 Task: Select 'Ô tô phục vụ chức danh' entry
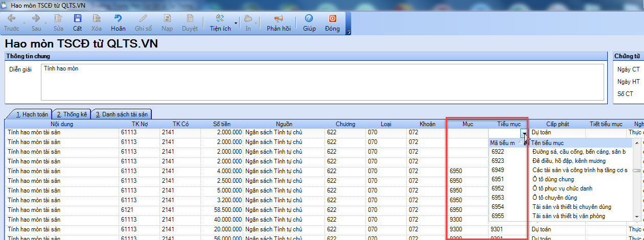tap(562, 188)
